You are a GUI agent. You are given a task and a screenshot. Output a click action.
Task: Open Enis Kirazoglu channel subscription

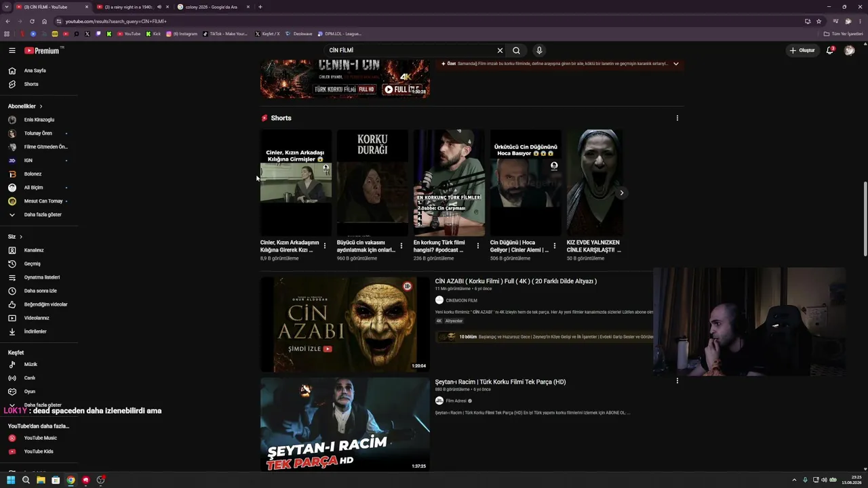click(x=38, y=120)
